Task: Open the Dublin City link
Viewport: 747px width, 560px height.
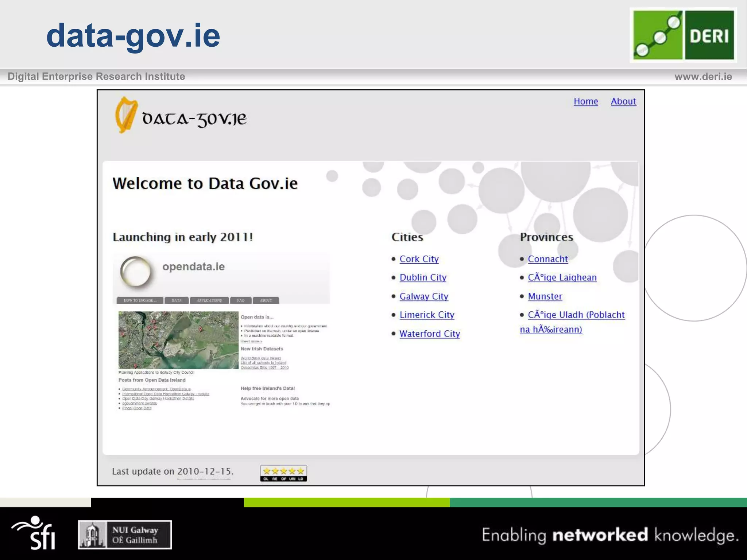Action: click(x=423, y=277)
